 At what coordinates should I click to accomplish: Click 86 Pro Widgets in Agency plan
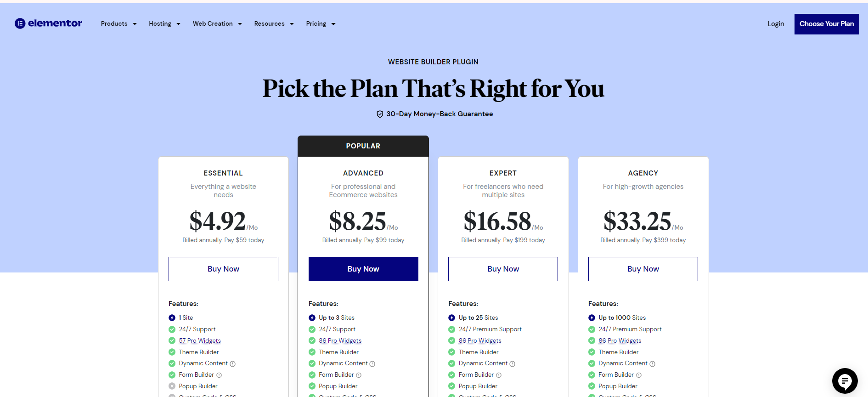point(620,340)
